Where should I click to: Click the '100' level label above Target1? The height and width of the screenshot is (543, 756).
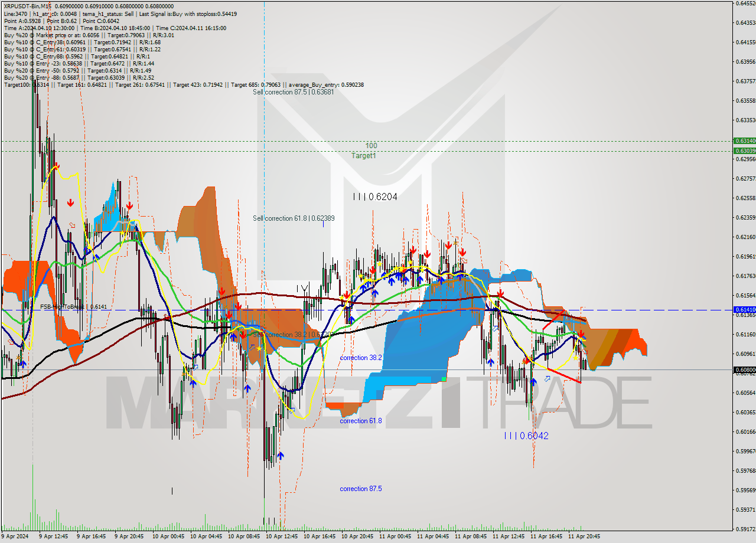point(371,146)
